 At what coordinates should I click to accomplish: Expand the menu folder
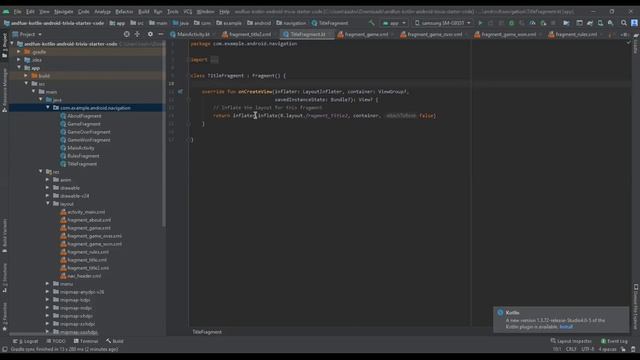48,283
